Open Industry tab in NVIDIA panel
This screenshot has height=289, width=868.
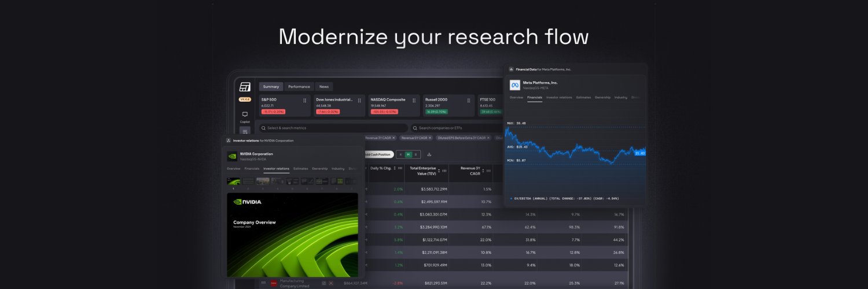click(x=338, y=168)
